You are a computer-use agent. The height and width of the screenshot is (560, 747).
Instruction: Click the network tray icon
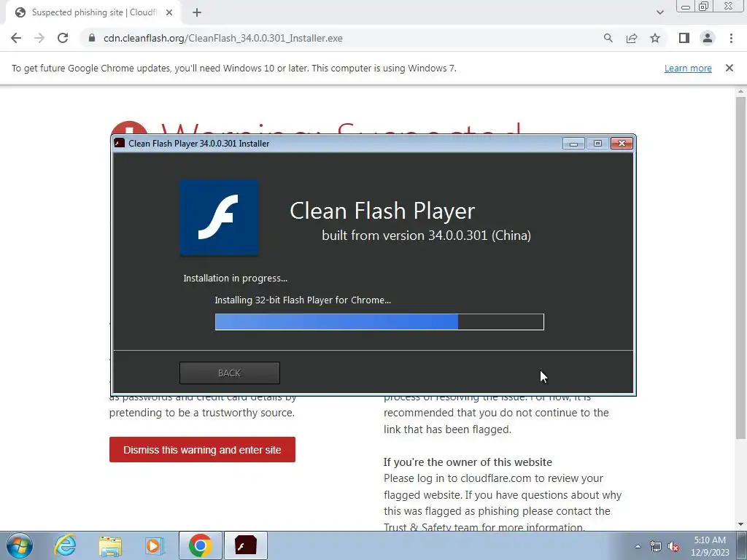(x=656, y=546)
